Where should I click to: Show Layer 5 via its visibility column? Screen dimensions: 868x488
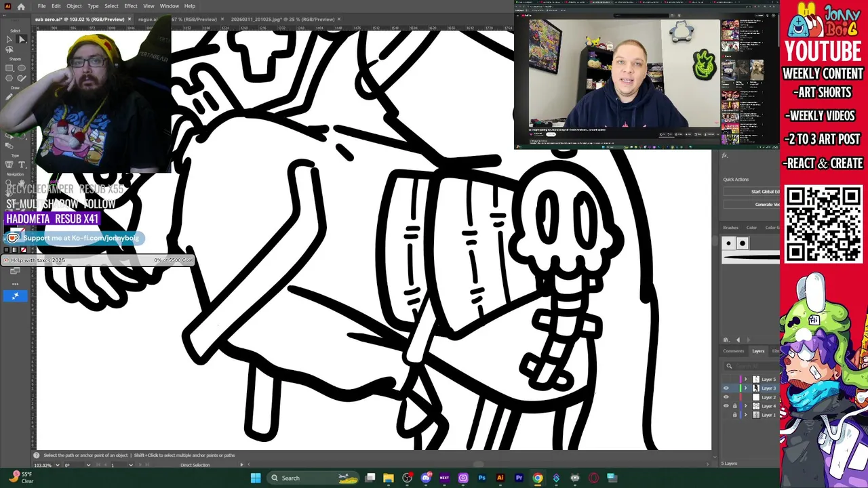726,380
